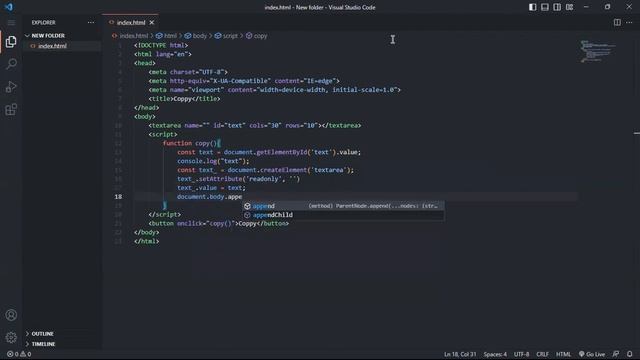Toggle the primary side bar layout icon
This screenshot has height=360, width=640.
point(532,7)
